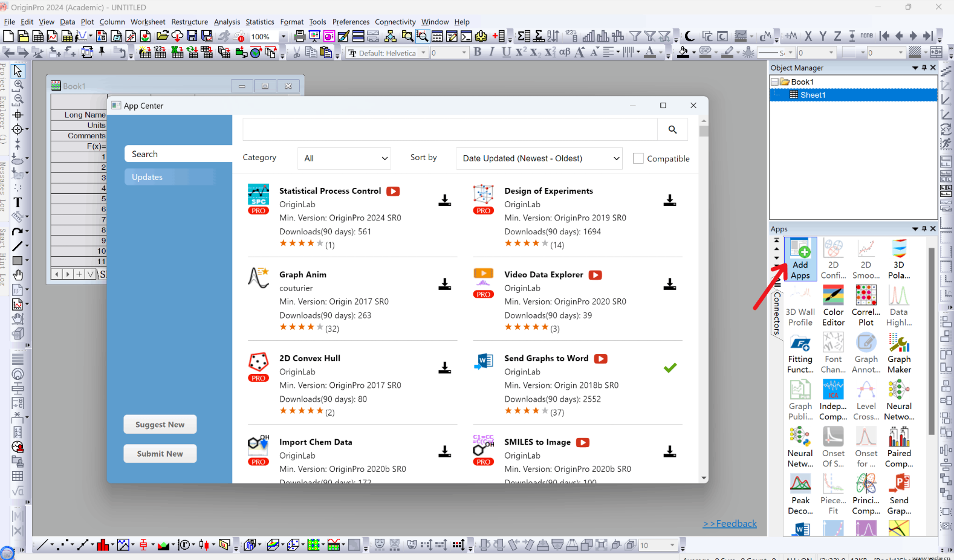Click the Suggest New button
Screen dimensions: 954x560
[x=160, y=425]
